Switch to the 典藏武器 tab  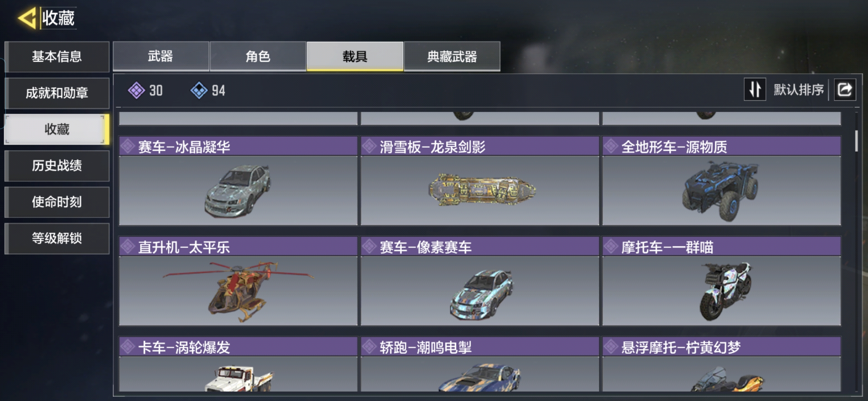click(452, 56)
